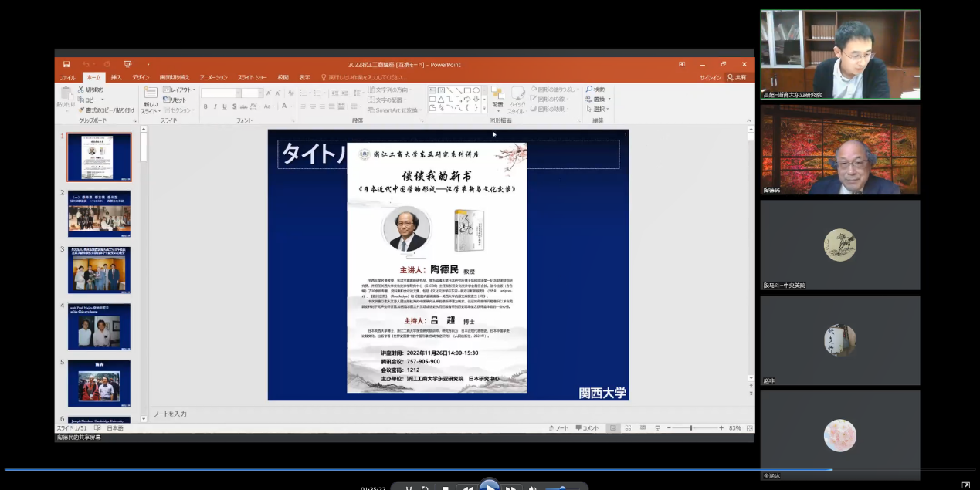The width and height of the screenshot is (980, 490).
Task: Click 検索 find magnifier in editing group
Action: click(595, 90)
